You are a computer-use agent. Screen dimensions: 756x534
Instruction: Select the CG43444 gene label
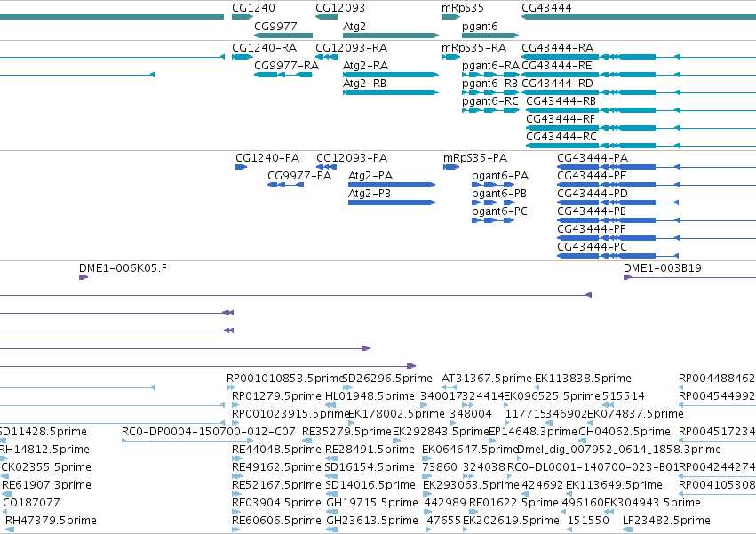[546, 8]
